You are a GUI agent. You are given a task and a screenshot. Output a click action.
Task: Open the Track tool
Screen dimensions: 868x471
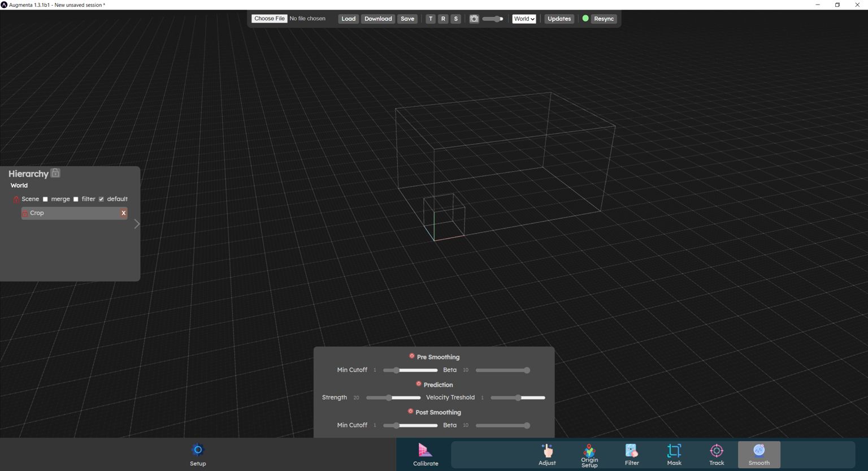(x=716, y=454)
